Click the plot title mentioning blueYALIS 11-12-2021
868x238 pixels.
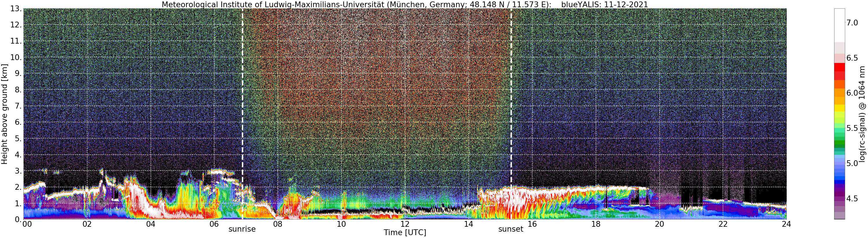pyautogui.click(x=405, y=4)
